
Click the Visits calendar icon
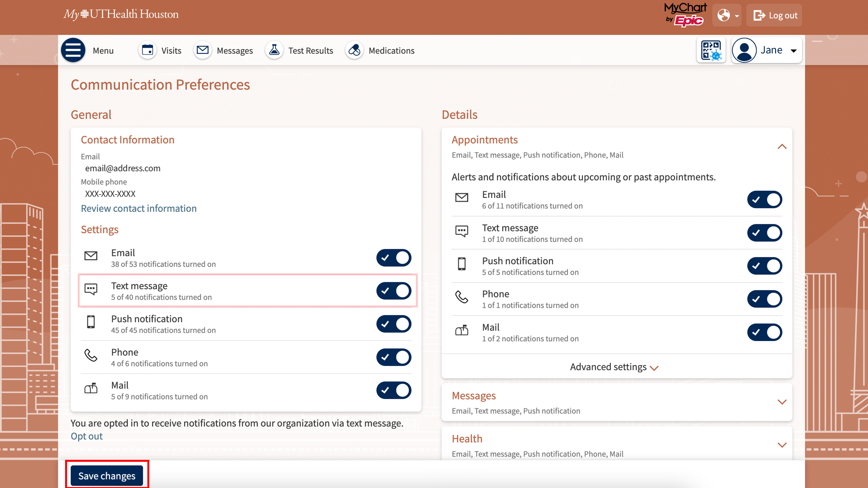pos(148,50)
